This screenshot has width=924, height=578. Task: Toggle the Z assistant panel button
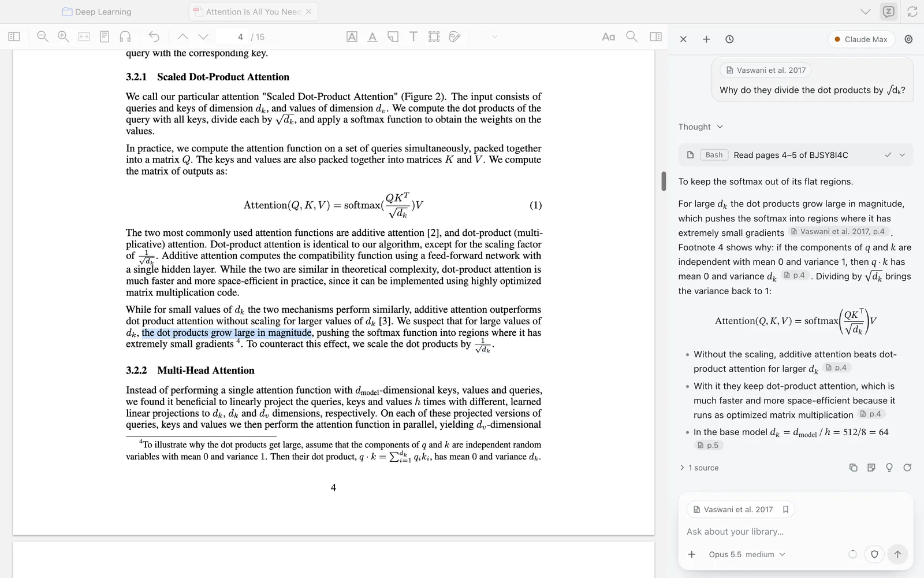[x=889, y=12]
